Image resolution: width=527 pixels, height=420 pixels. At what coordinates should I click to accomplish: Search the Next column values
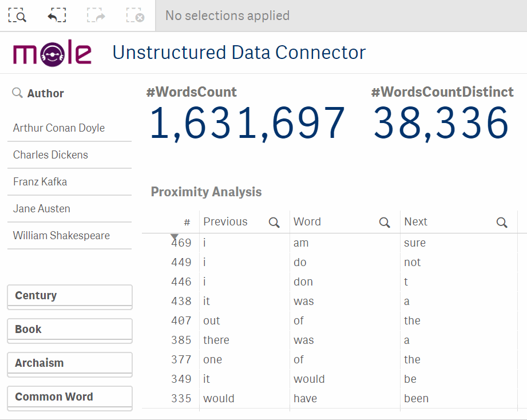502,222
